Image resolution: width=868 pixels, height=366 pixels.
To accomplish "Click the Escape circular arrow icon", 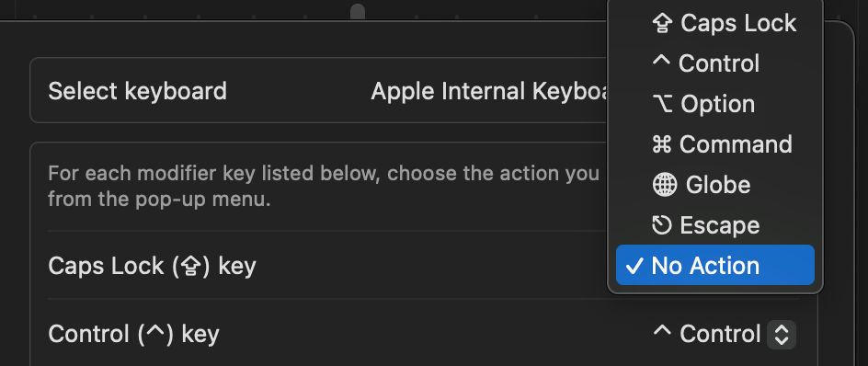I will tap(661, 225).
